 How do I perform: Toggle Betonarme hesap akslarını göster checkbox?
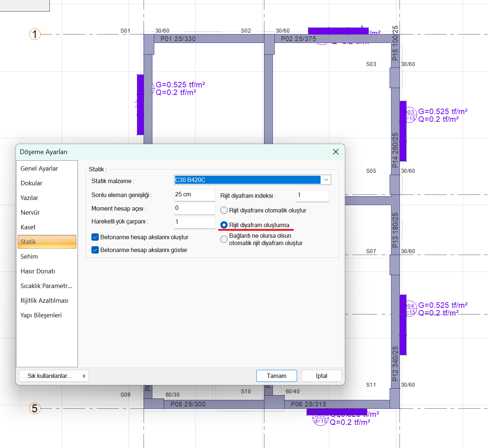tap(95, 250)
